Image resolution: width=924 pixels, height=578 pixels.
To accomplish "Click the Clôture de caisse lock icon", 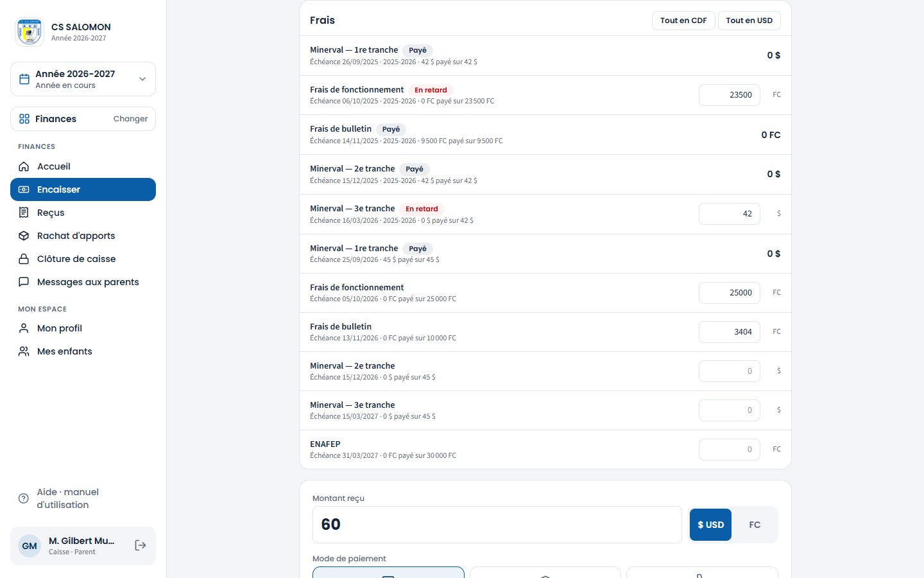I will 24,259.
